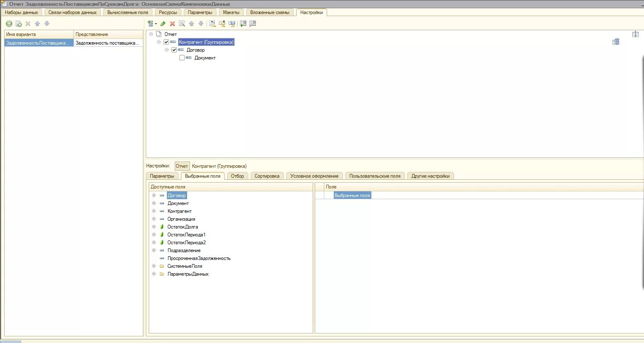Click the Имя варианта column header

point(39,34)
